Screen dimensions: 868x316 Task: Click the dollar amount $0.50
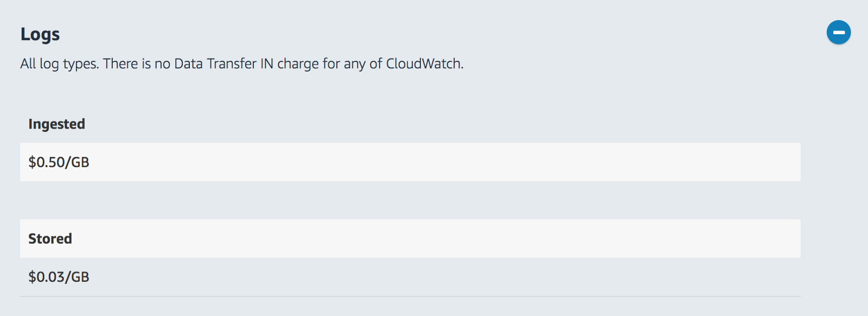point(48,162)
